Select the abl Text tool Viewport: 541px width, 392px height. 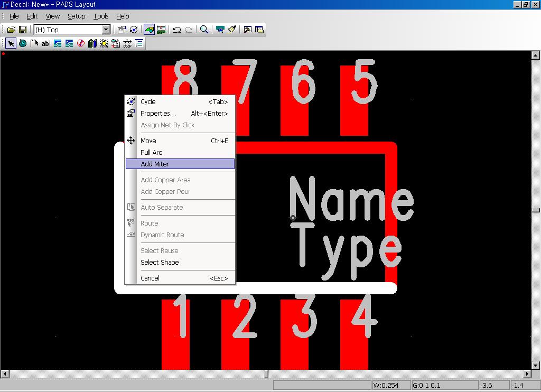point(46,43)
